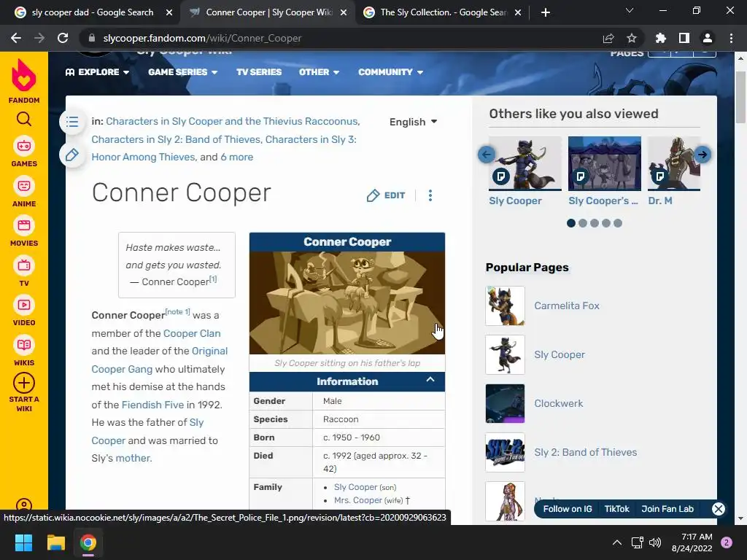The height and width of the screenshot is (560, 747).
Task: Open a new browser tab
Action: click(546, 12)
